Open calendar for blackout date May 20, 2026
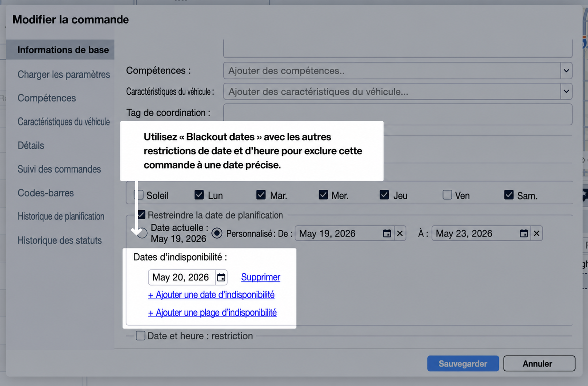Viewport: 588px width, 386px height. pos(221,277)
